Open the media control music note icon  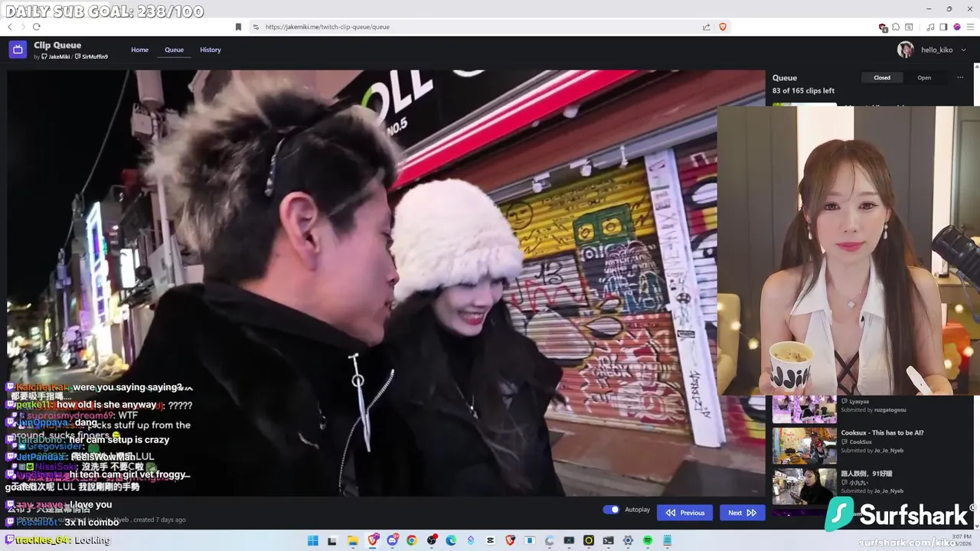point(930,27)
